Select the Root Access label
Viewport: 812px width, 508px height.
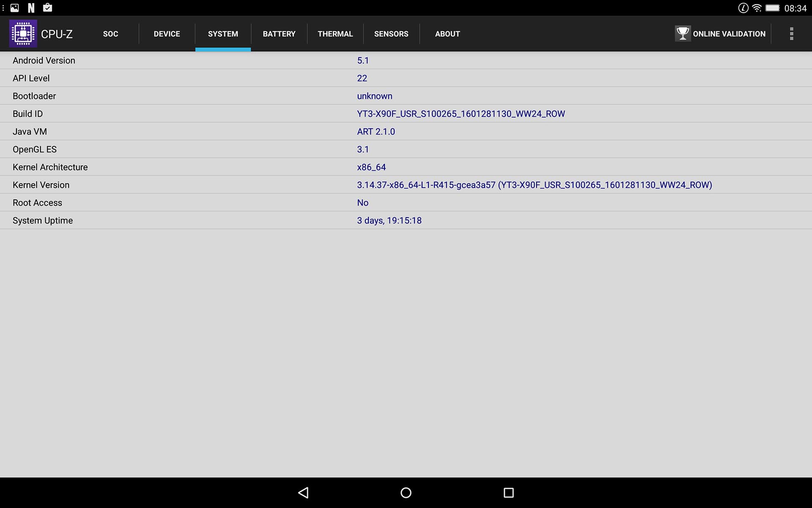point(37,203)
